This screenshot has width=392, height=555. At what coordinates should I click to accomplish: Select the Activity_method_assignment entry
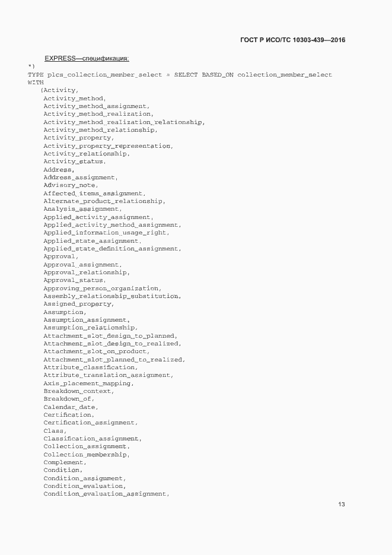coord(97,106)
